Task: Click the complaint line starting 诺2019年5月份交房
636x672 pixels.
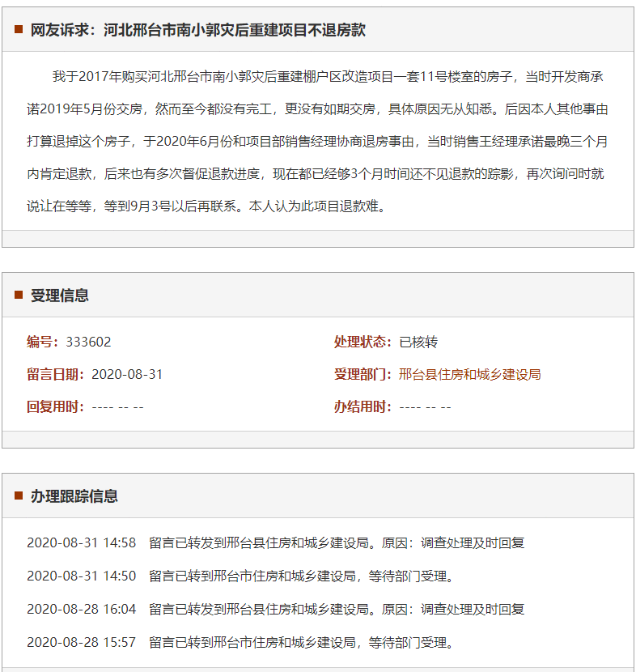Action: [317, 108]
